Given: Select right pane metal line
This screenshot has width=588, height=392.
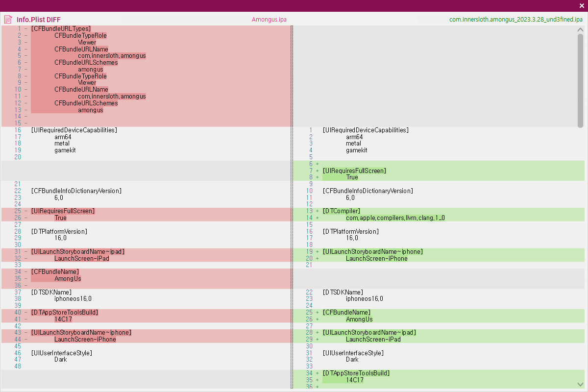Looking at the screenshot, I should coord(353,144).
